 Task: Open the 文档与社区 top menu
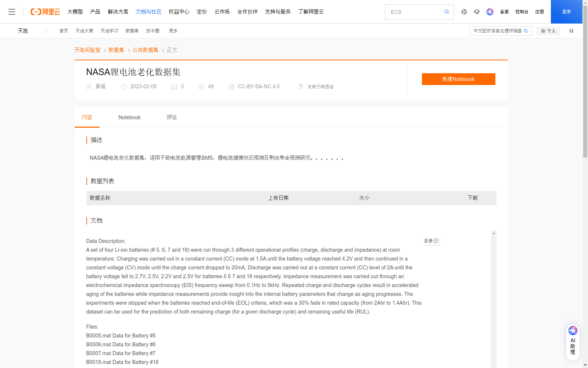tap(148, 12)
